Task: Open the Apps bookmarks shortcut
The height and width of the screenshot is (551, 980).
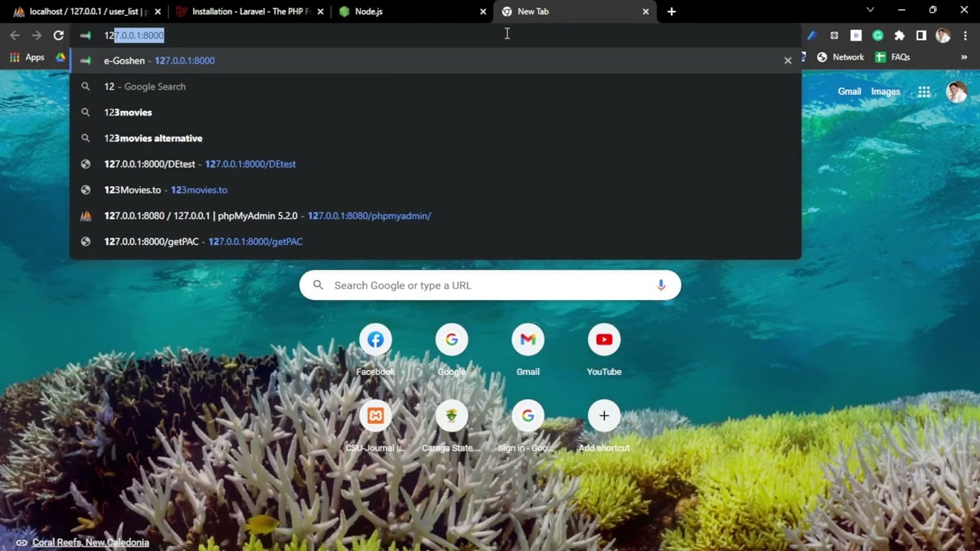Action: tap(28, 57)
